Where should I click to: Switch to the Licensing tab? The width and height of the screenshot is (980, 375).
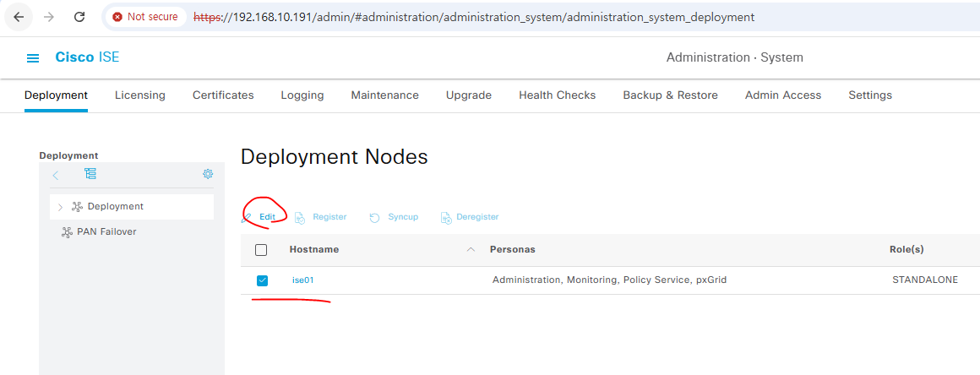pyautogui.click(x=140, y=95)
